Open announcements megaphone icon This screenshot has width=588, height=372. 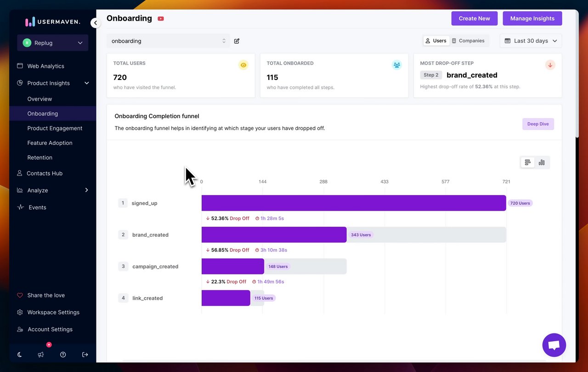(x=41, y=355)
